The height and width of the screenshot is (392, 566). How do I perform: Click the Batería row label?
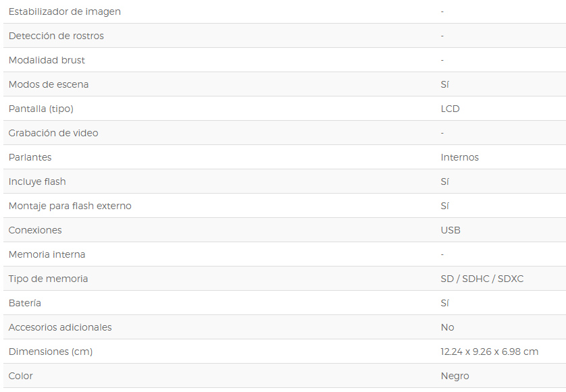[x=24, y=303]
